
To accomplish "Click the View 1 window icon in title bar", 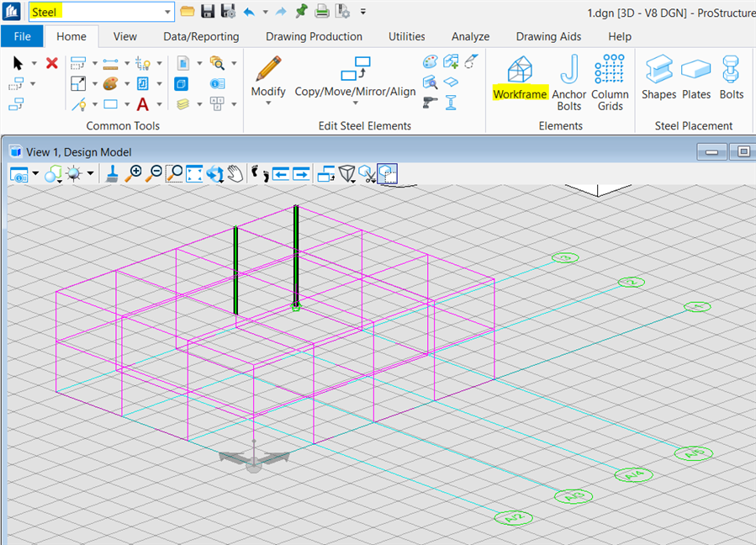I will pyautogui.click(x=16, y=152).
